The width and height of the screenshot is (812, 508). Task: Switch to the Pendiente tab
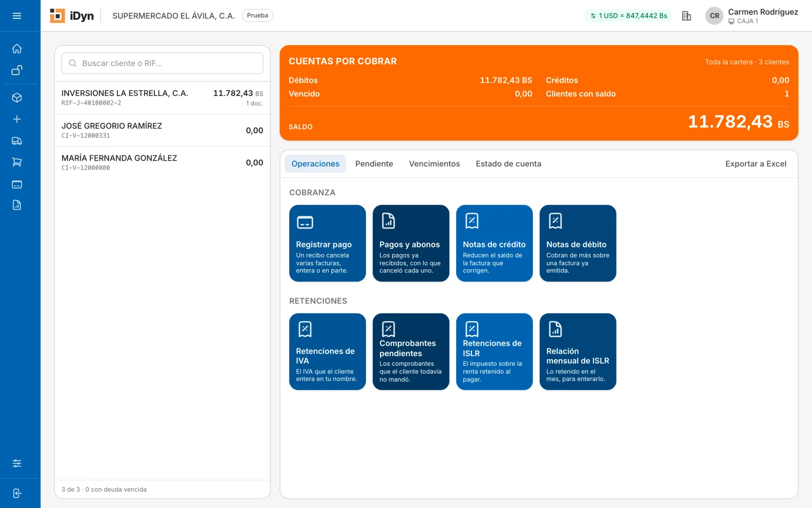point(374,164)
